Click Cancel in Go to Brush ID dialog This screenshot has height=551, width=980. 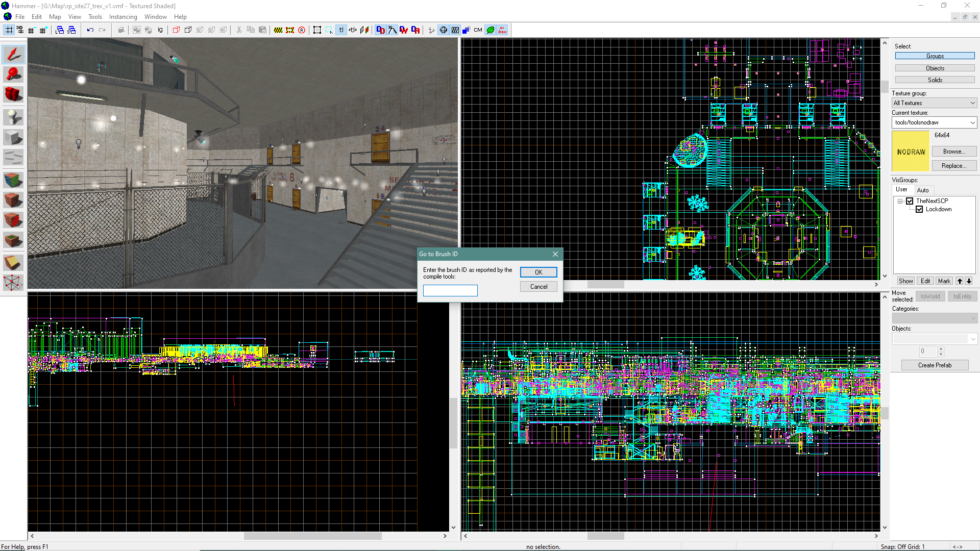click(x=538, y=287)
